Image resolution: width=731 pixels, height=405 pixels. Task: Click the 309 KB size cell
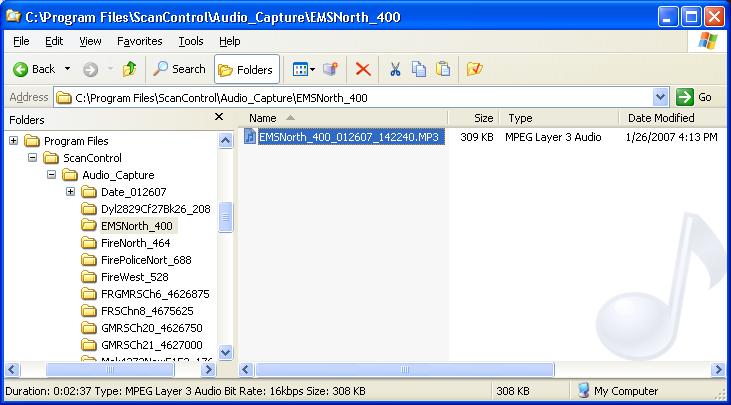pos(476,137)
